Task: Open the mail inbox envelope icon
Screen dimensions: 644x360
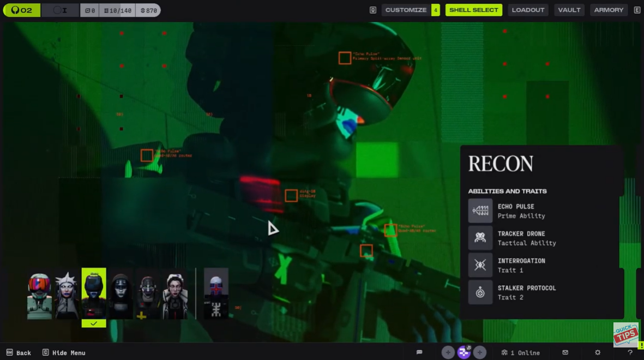Action: click(x=565, y=352)
